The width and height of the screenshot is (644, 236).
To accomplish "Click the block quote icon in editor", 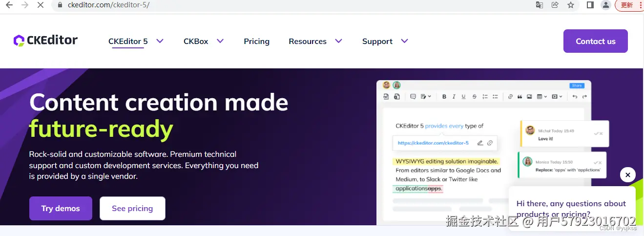I will [x=520, y=96].
